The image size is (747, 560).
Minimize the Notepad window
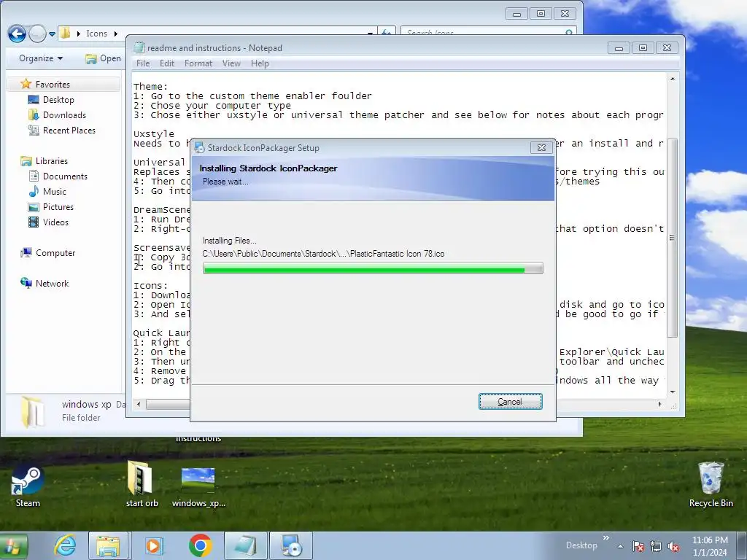pyautogui.click(x=619, y=48)
